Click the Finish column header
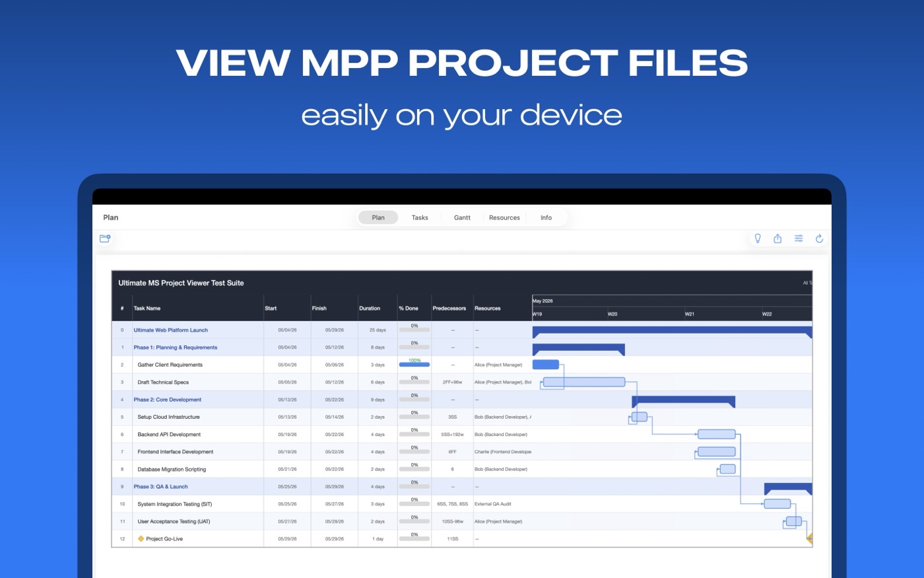 319,308
